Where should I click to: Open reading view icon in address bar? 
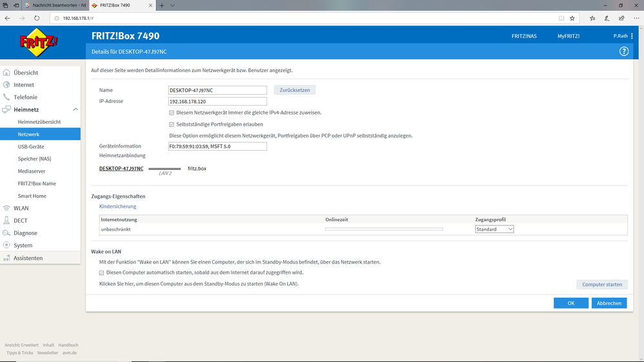pyautogui.click(x=561, y=18)
